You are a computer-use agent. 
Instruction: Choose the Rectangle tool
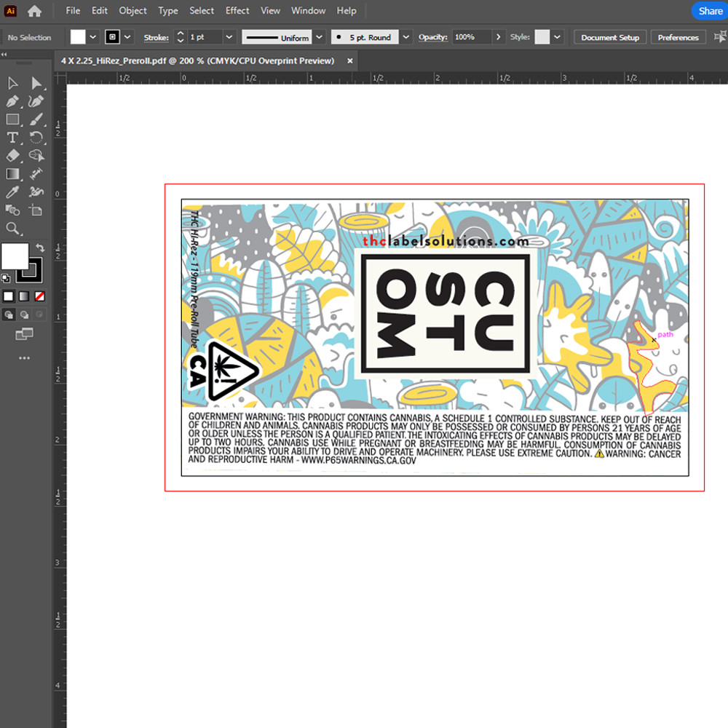pyautogui.click(x=12, y=119)
